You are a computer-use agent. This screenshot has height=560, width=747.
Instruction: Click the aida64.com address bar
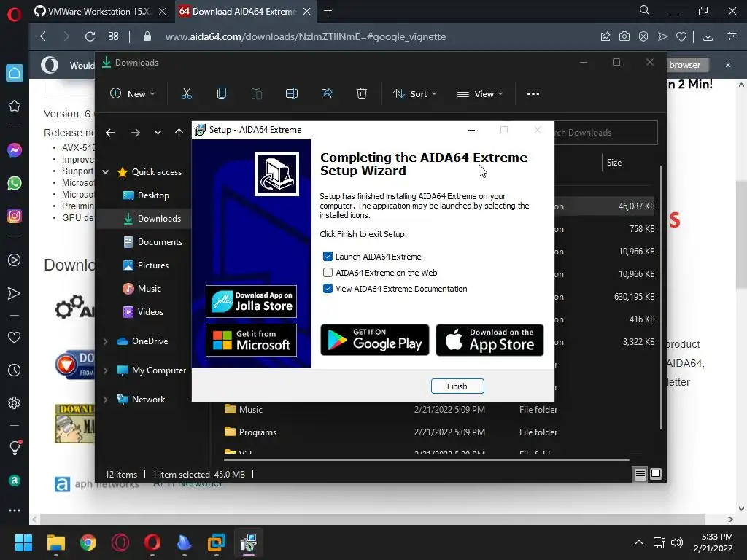[305, 36]
